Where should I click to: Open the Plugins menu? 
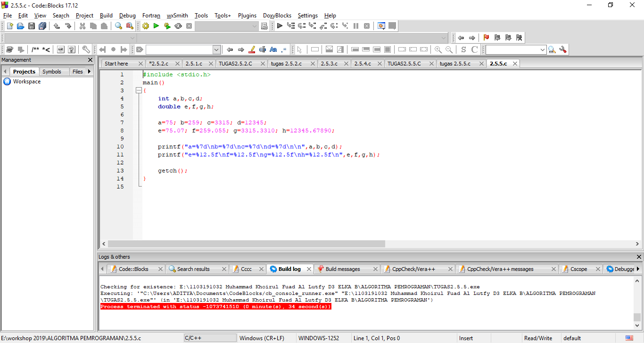pyautogui.click(x=248, y=16)
